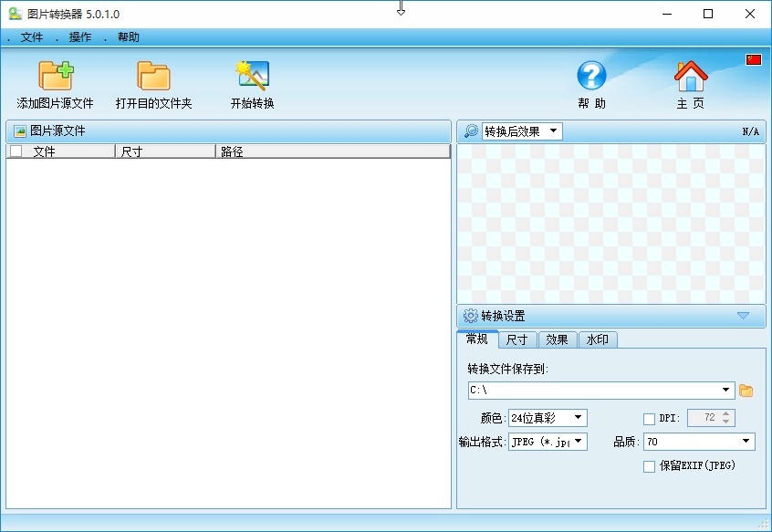Sort by the 路径 column header
Screen dimensions: 772x532
[333, 151]
